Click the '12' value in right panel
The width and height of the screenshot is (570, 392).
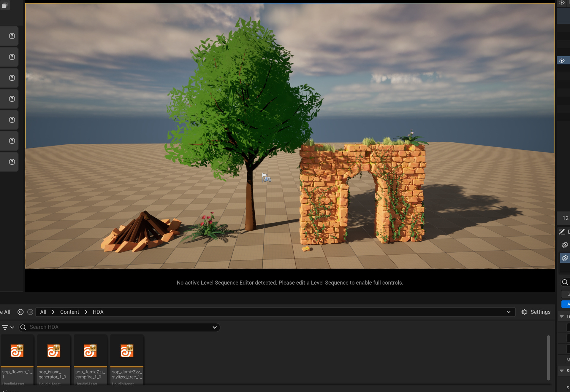pyautogui.click(x=566, y=218)
